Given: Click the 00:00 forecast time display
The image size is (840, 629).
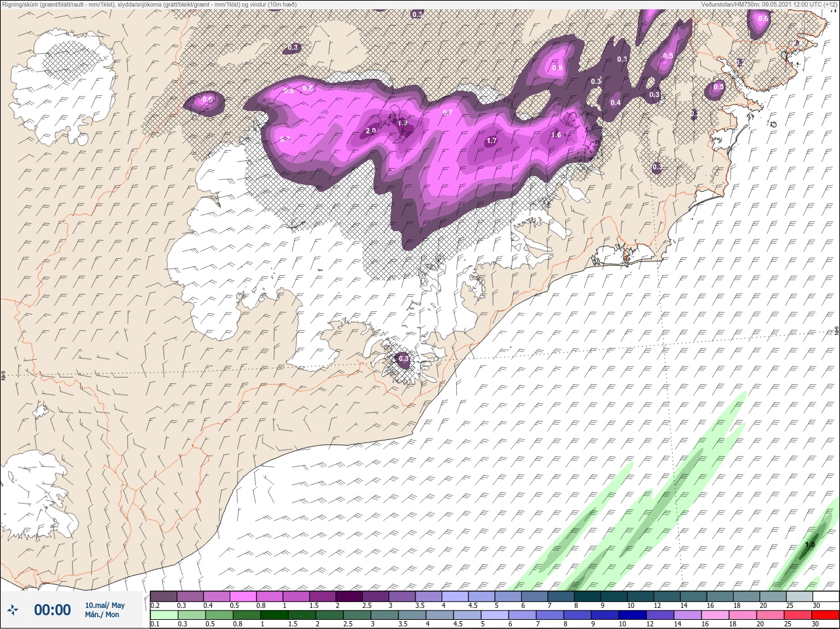Looking at the screenshot, I should pos(52,610).
